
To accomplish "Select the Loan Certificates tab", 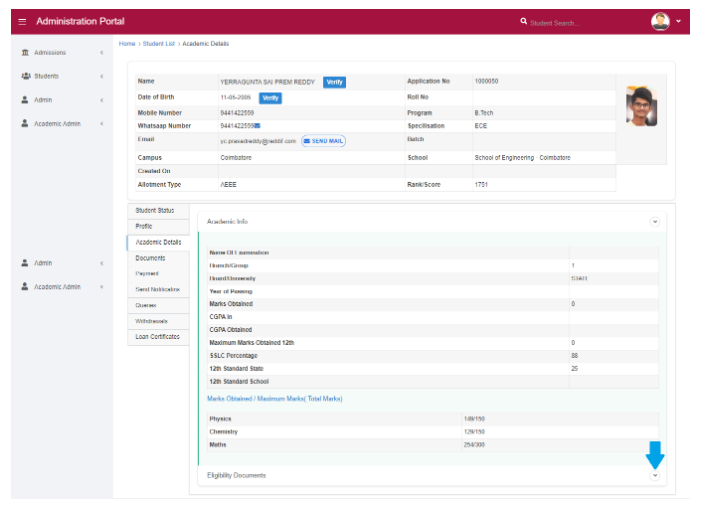I will (158, 337).
